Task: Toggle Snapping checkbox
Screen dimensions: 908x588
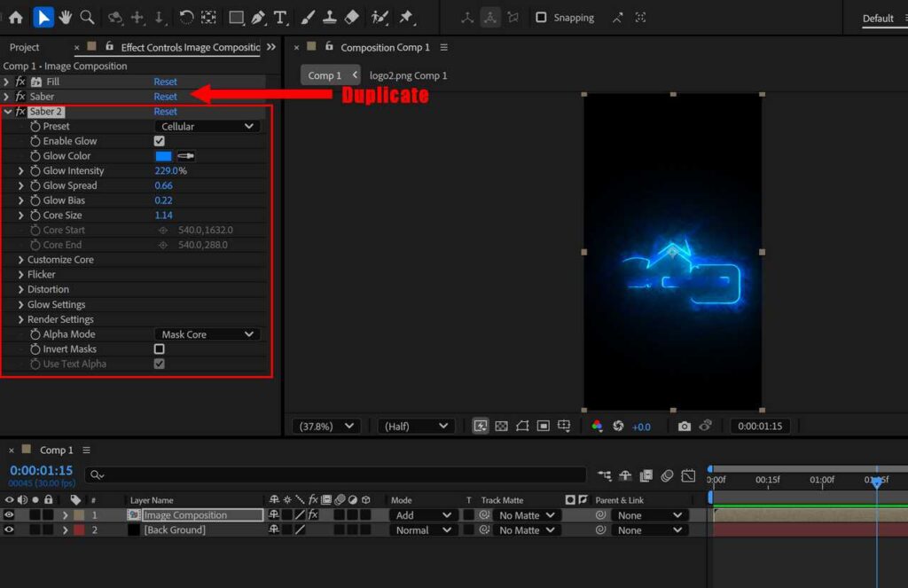Action: [541, 18]
